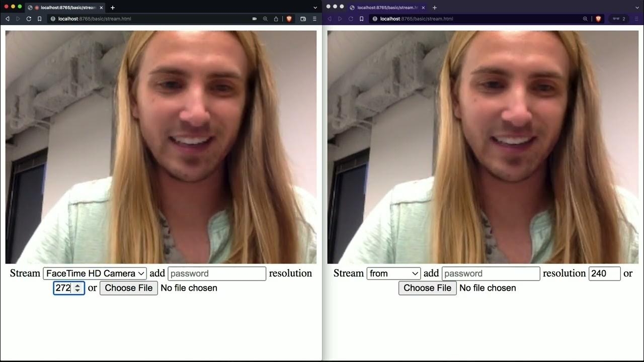Select the left window's localhost stream tab
This screenshot has height=362, width=644.
pos(65,8)
